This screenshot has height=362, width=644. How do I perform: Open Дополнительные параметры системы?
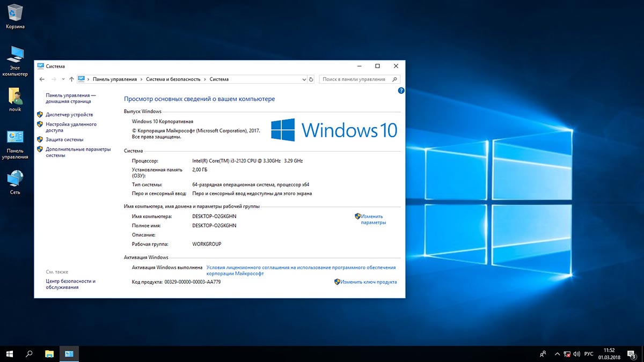click(78, 152)
